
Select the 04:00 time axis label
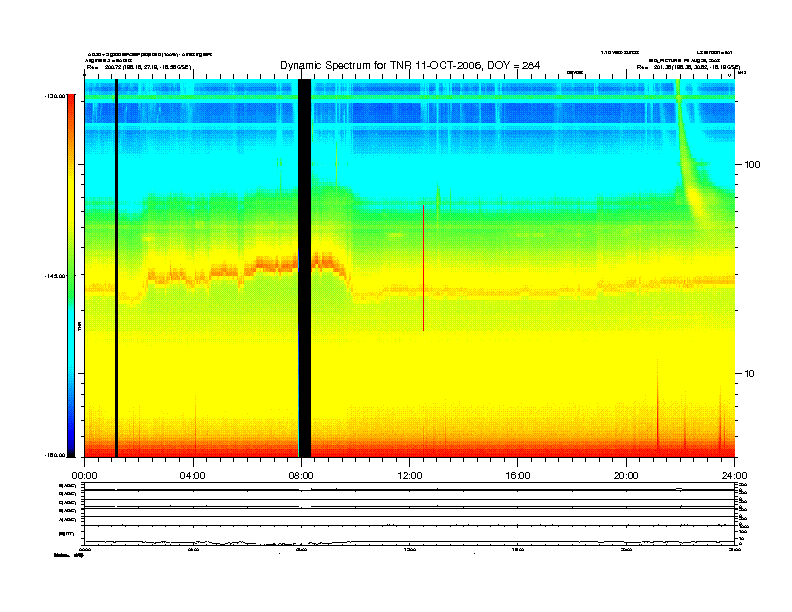(193, 476)
